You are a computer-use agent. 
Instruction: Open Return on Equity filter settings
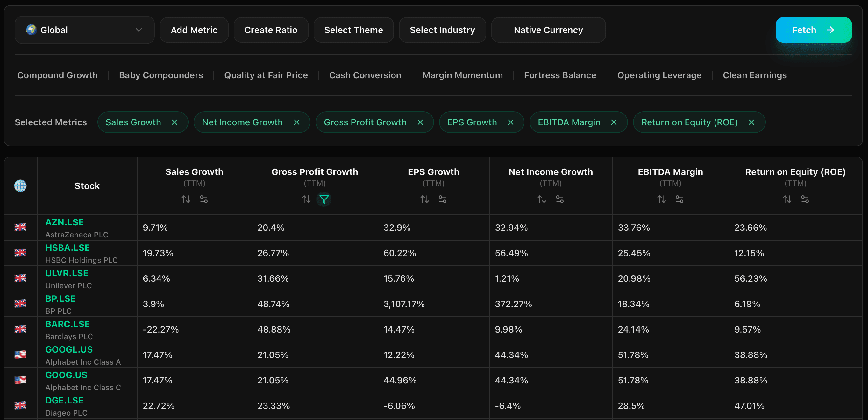click(x=805, y=199)
